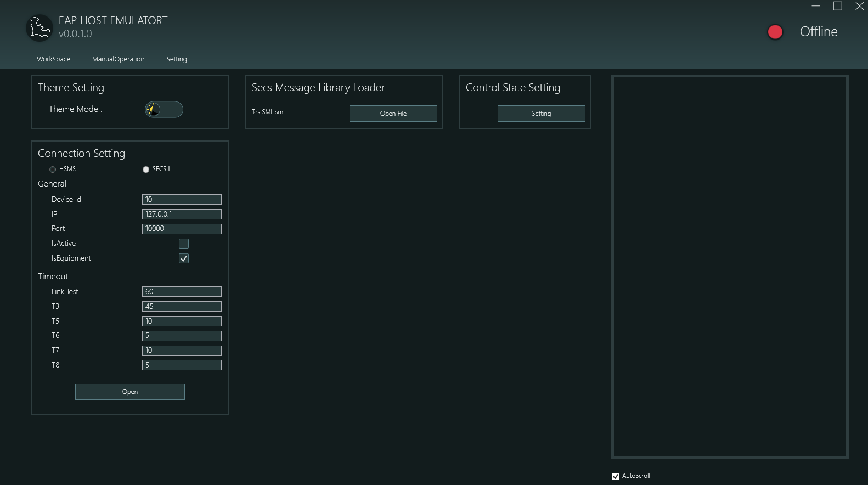The width and height of the screenshot is (868, 485).
Task: Click the Open connection button
Action: click(x=130, y=392)
